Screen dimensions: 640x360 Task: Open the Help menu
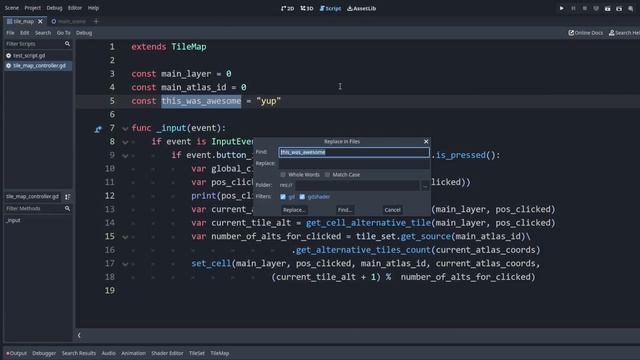click(x=93, y=8)
